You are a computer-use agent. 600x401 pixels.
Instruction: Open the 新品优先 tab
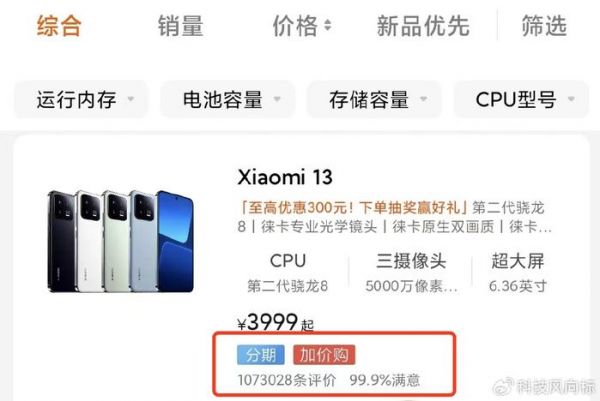pos(423,26)
